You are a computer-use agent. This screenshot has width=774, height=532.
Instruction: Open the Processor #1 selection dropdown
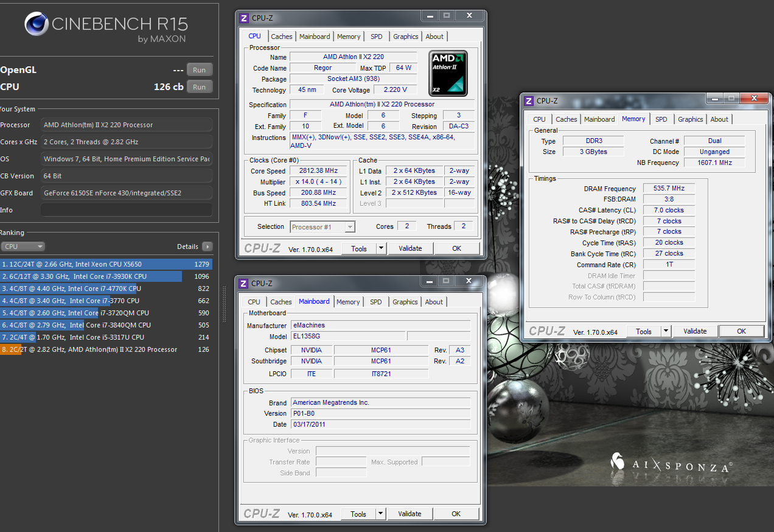tap(322, 227)
